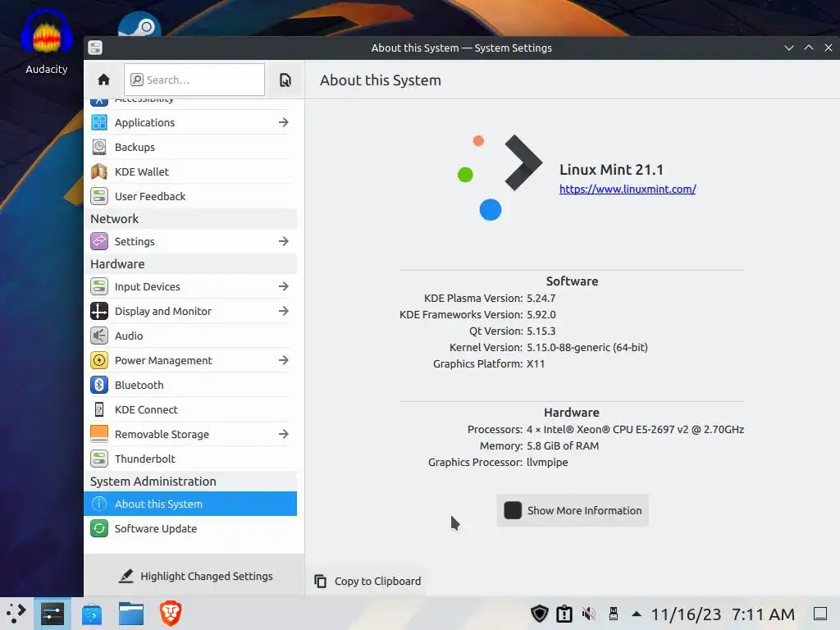Click Graphics Platform X11 value
Screen dimensions: 840x630
pos(536,363)
